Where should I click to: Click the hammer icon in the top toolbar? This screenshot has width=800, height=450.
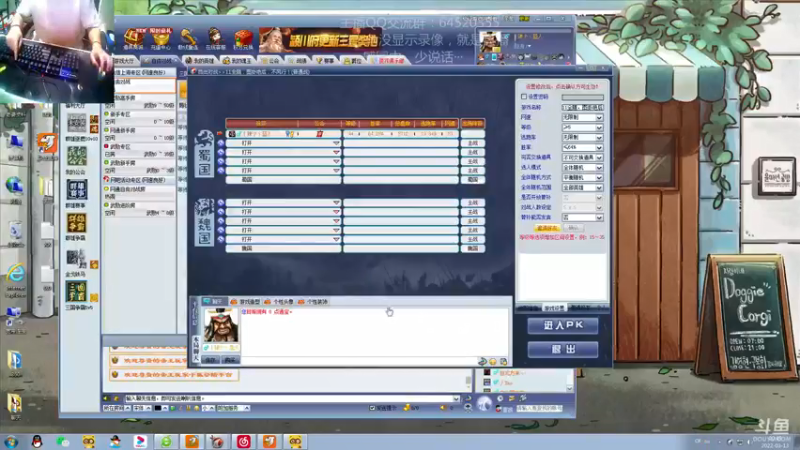tap(188, 39)
